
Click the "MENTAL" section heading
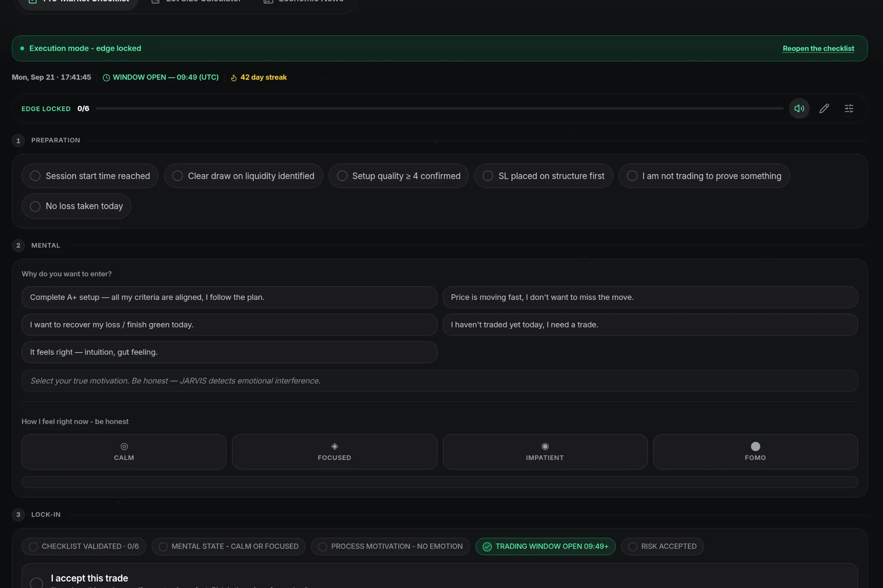point(45,246)
